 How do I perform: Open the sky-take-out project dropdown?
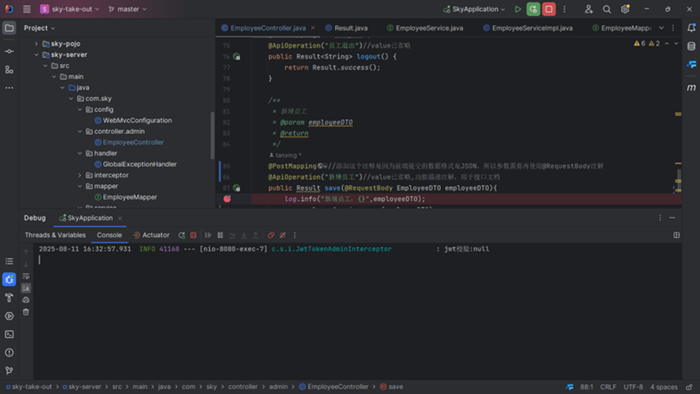(70, 9)
